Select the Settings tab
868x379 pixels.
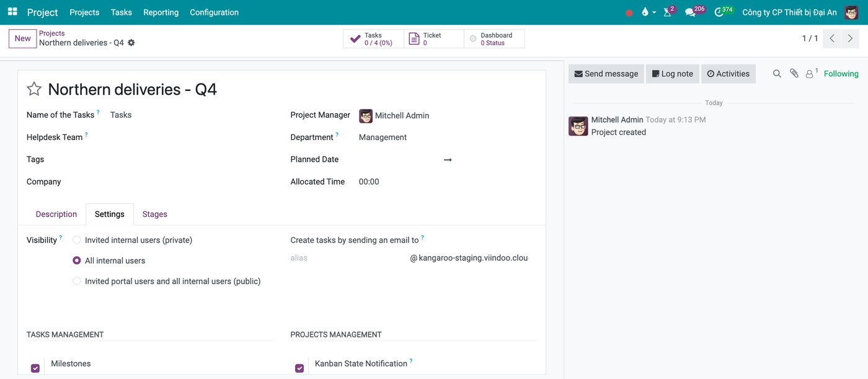[110, 214]
